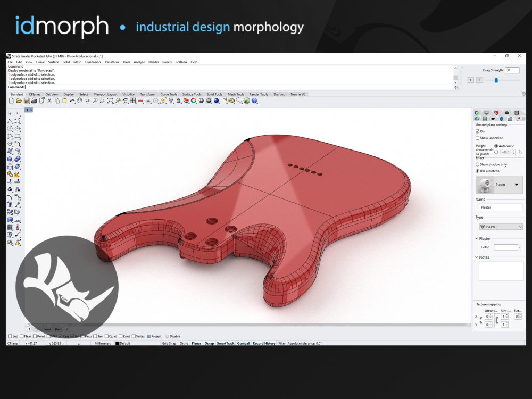Toggle Osnap in status bar
Screen dimensions: 532x399
[x=209, y=343]
